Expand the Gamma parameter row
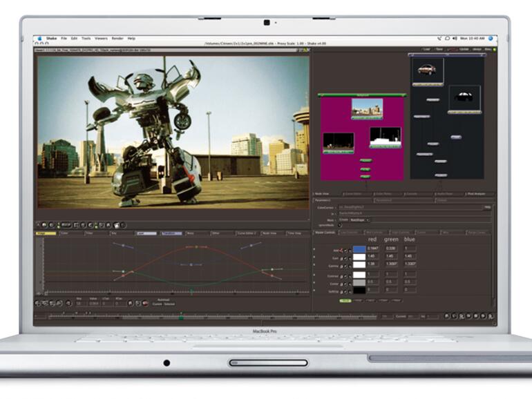The width and height of the screenshot is (532, 399). coord(314,264)
